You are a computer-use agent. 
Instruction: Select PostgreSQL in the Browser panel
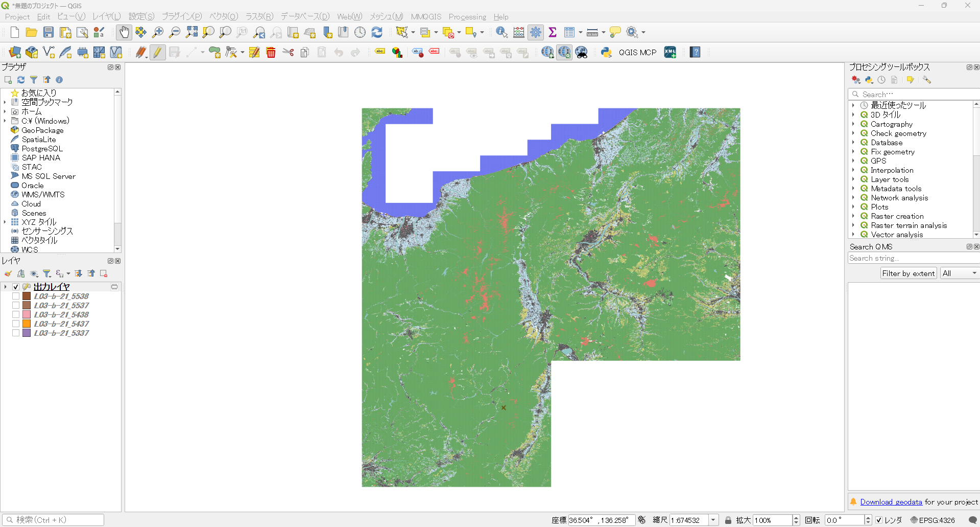coord(42,149)
